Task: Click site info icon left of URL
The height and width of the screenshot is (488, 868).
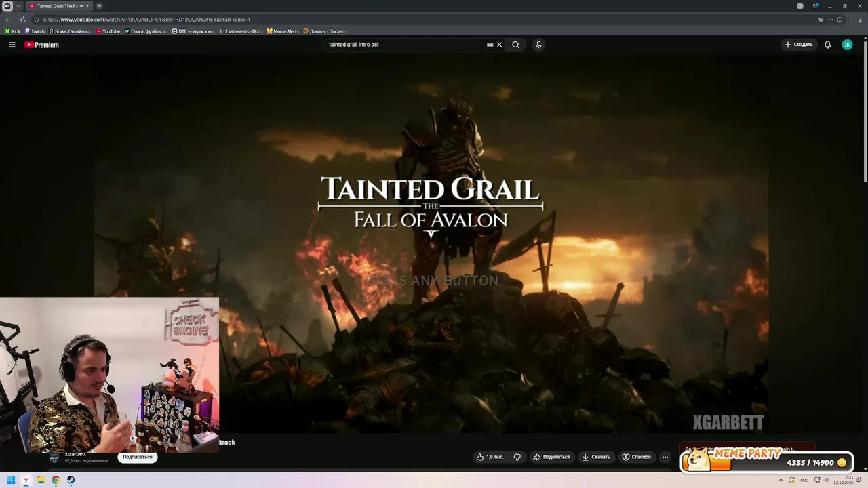Action: 37,20
